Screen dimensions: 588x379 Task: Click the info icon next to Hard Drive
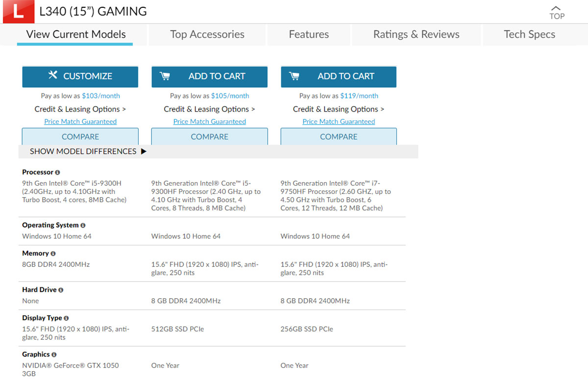point(61,290)
